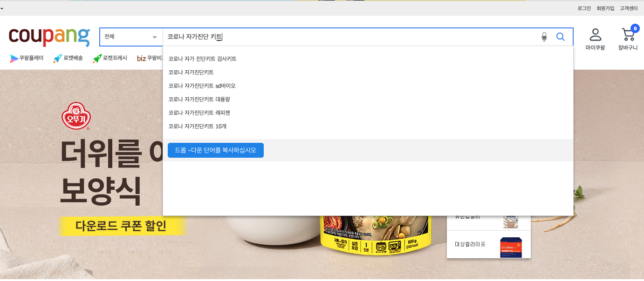Image resolution: width=644 pixels, height=281 pixels.
Task: Click the 오뚜기 brand logo
Action: 76,116
